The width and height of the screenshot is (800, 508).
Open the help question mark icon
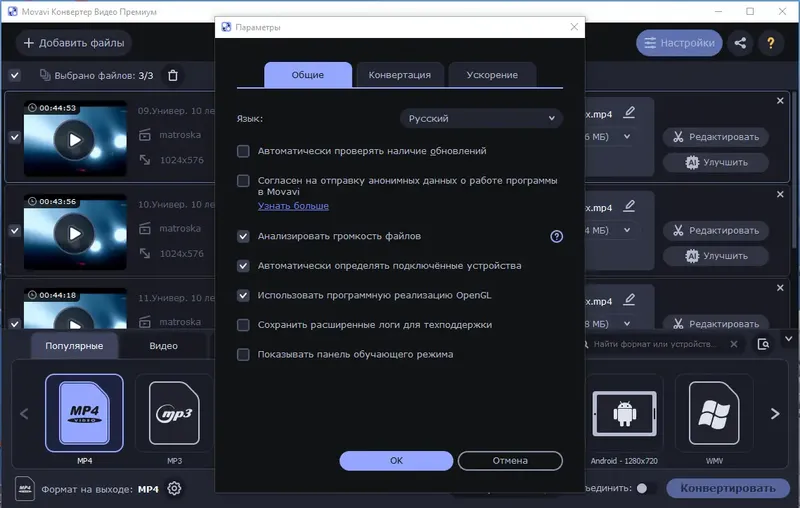pyautogui.click(x=770, y=43)
